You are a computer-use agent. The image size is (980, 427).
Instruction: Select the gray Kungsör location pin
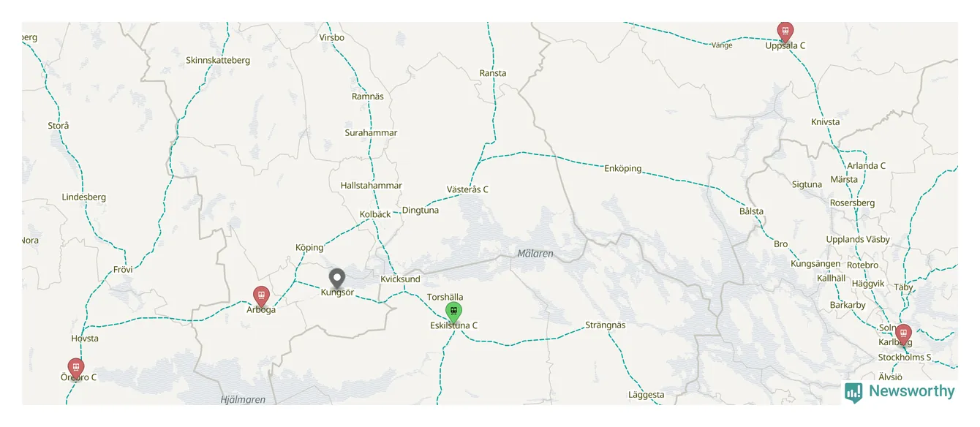[x=336, y=279]
